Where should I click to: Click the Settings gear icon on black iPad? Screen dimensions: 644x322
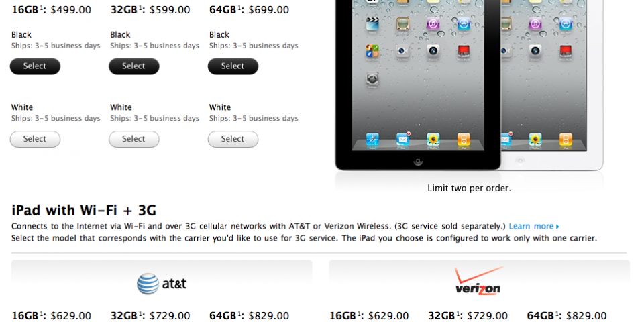(x=372, y=78)
